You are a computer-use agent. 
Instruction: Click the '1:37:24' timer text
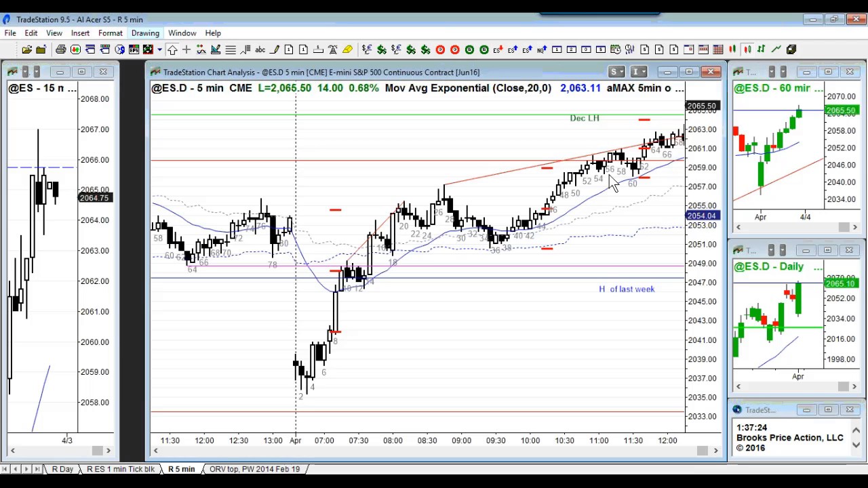pos(751,428)
